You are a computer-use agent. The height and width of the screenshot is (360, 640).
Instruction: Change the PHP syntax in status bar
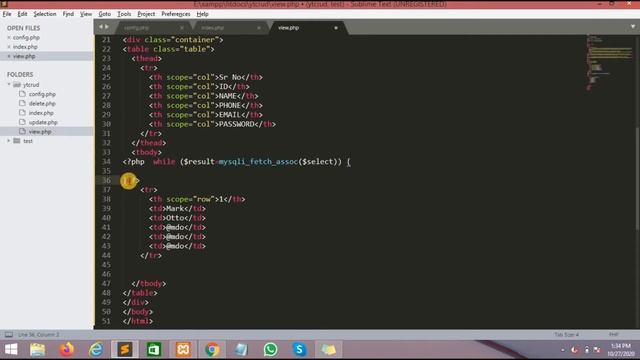click(613, 335)
